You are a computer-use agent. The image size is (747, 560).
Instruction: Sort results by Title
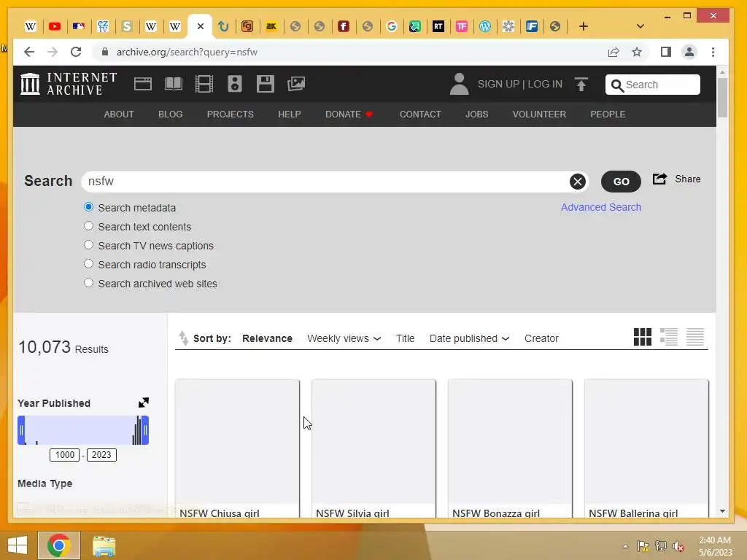406,338
